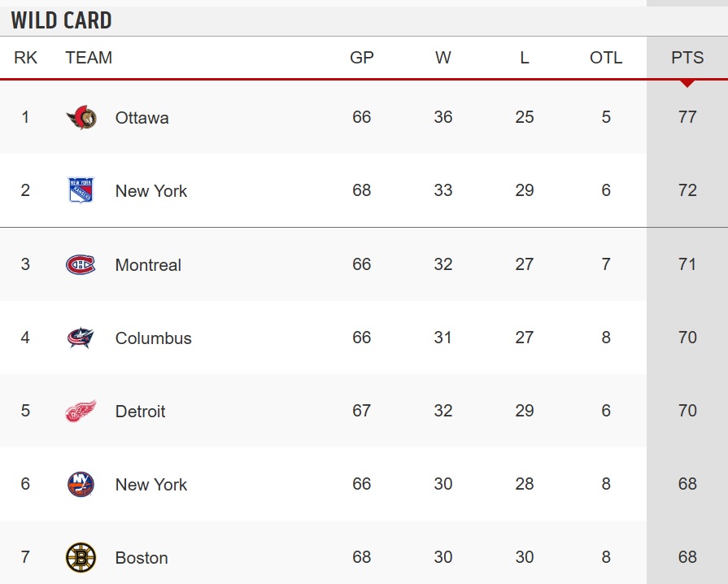Screen dimensions: 728x584
Task: Click the New York Rangers logo
Action: 81,190
